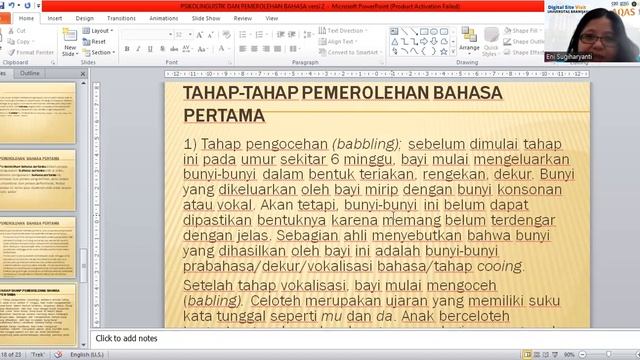
Task: Open the Font Color dropdown
Action: point(223,49)
